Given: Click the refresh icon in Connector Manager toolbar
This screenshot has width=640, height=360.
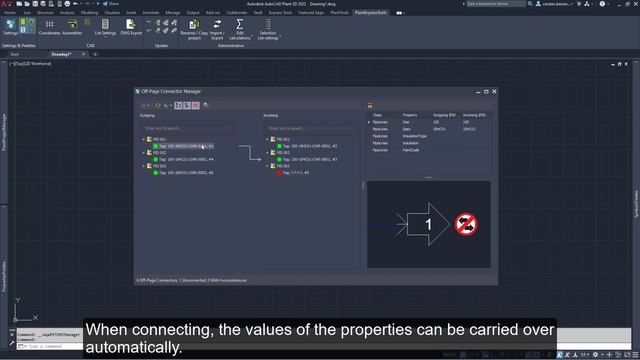Looking at the screenshot, I should pos(158,106).
